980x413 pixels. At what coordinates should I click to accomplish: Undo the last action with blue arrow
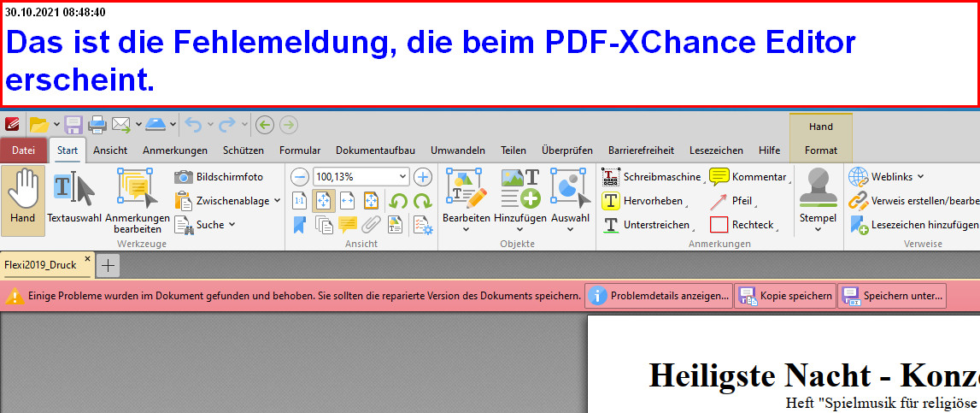194,125
